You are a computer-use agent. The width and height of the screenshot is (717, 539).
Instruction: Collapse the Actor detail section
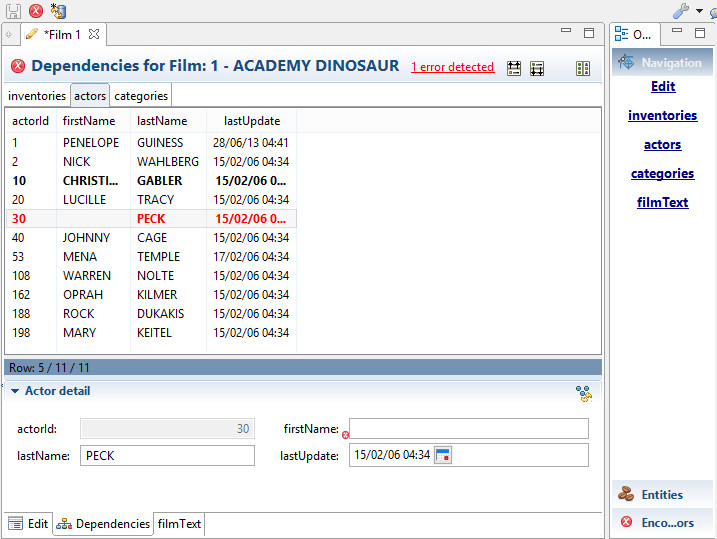(16, 391)
